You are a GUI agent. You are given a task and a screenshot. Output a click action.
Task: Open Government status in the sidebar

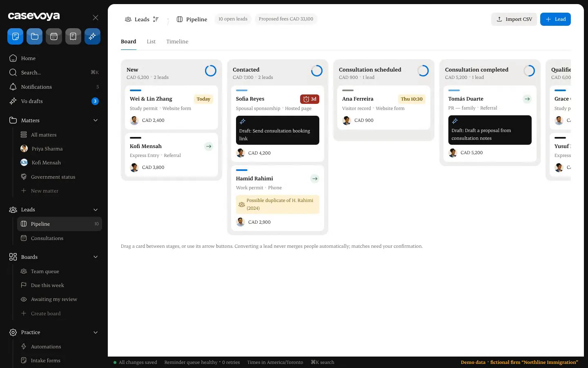click(60, 177)
